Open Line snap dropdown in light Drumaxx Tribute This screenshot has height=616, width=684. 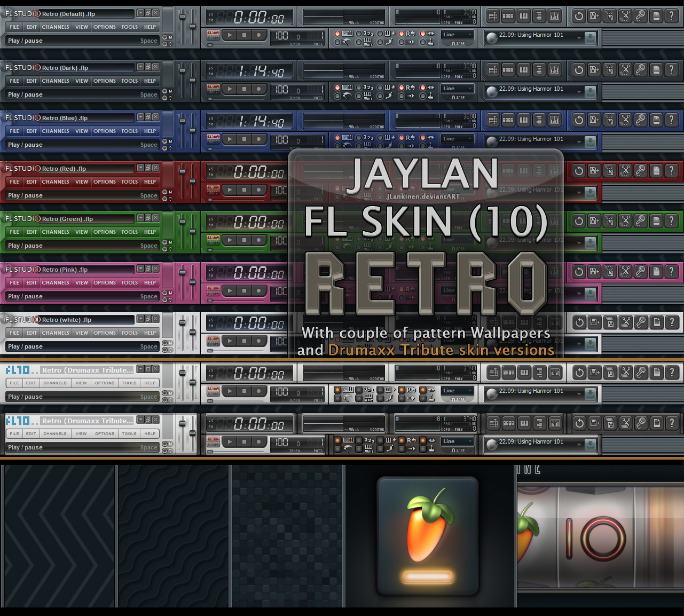[458, 391]
